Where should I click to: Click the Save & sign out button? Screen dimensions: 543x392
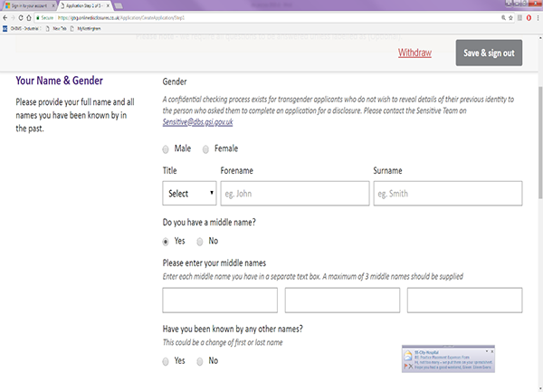[x=489, y=53]
